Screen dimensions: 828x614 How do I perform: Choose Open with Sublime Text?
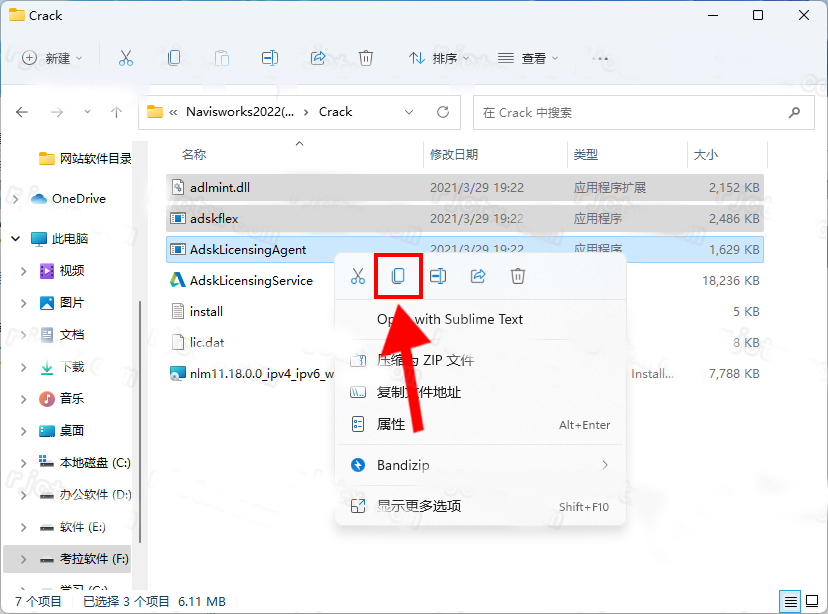click(x=481, y=319)
